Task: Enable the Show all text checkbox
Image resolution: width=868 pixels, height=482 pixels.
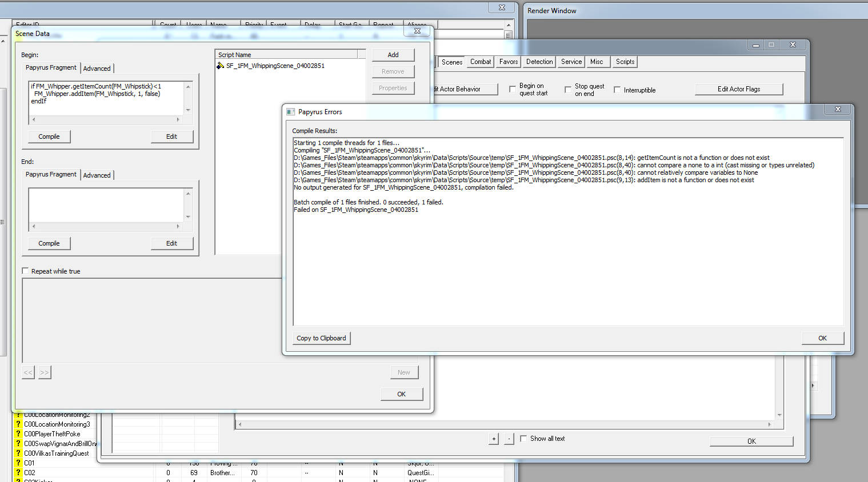Action: [x=523, y=439]
